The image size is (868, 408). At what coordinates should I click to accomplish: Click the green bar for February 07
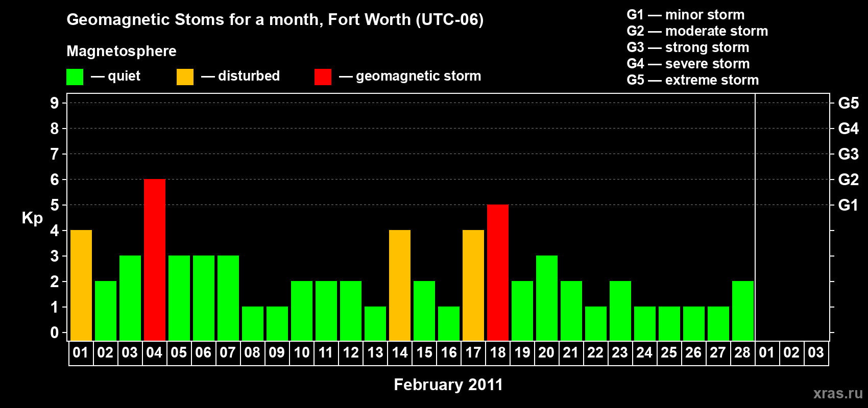(228, 298)
